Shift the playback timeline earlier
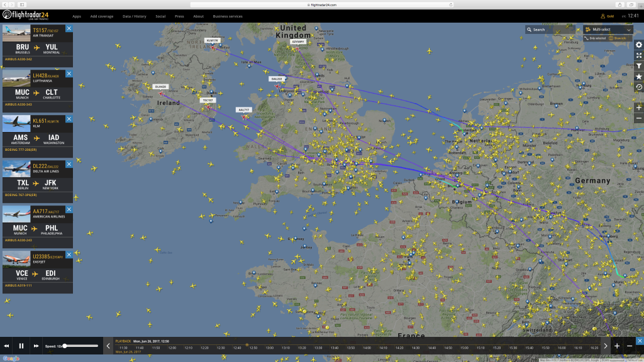This screenshot has height=362, width=644. pyautogui.click(x=108, y=346)
